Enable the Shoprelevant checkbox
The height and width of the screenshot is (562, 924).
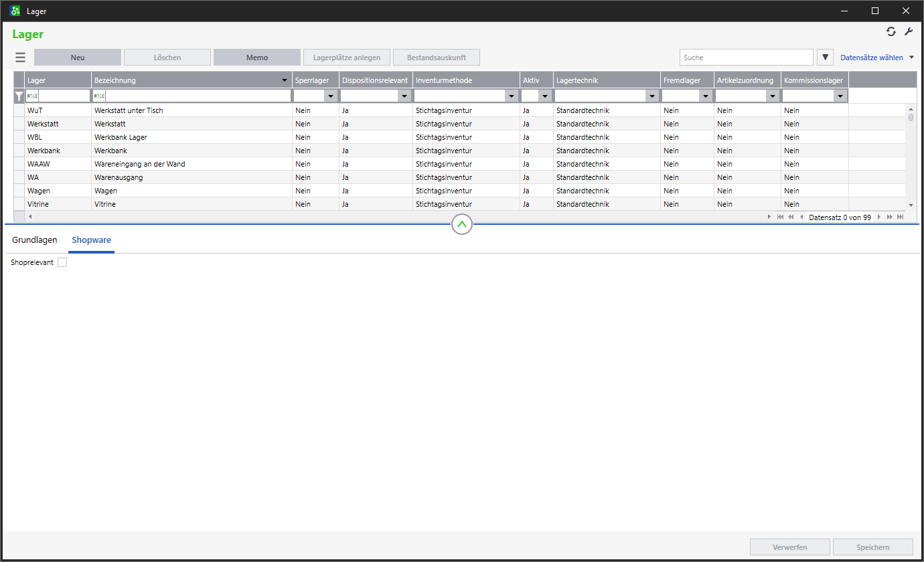point(62,263)
